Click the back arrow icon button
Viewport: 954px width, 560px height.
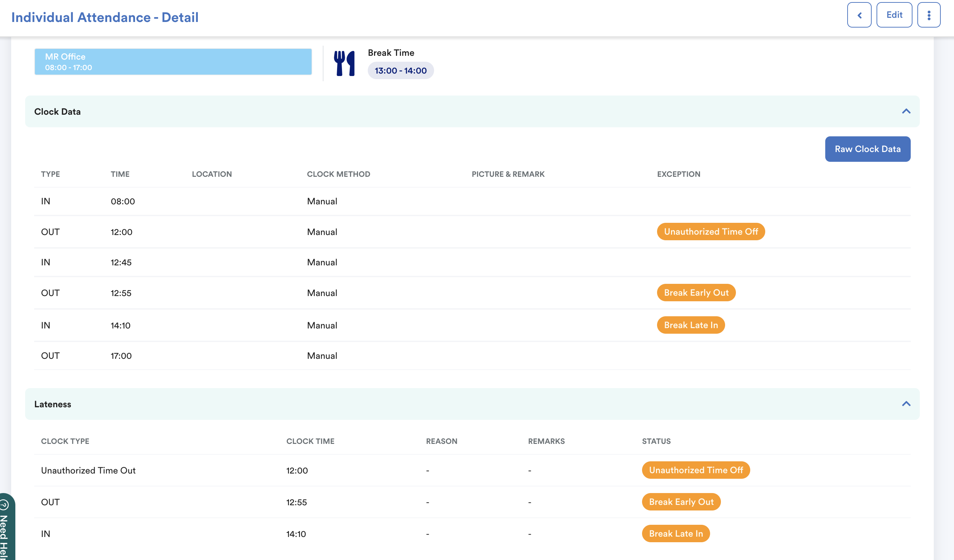859,15
